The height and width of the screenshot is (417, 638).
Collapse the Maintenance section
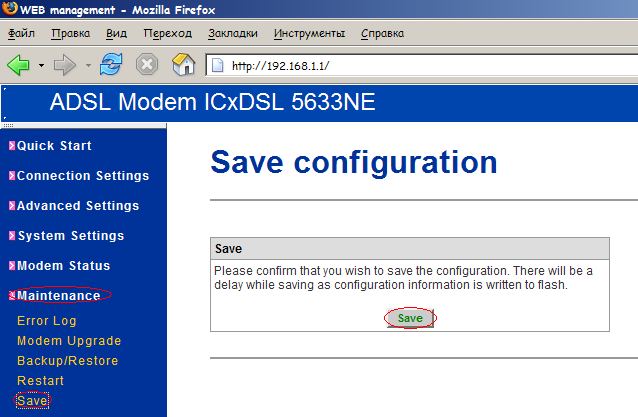59,296
